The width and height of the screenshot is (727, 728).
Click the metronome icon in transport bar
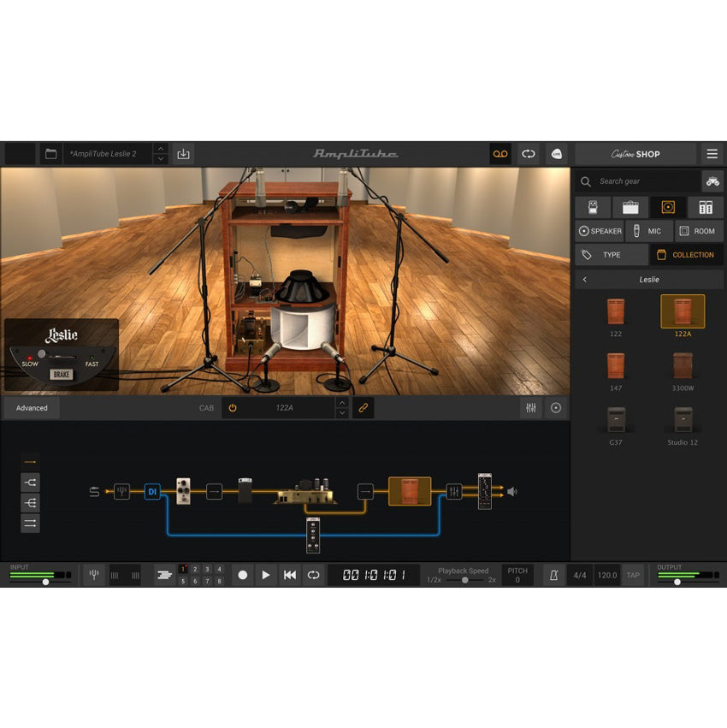[553, 575]
